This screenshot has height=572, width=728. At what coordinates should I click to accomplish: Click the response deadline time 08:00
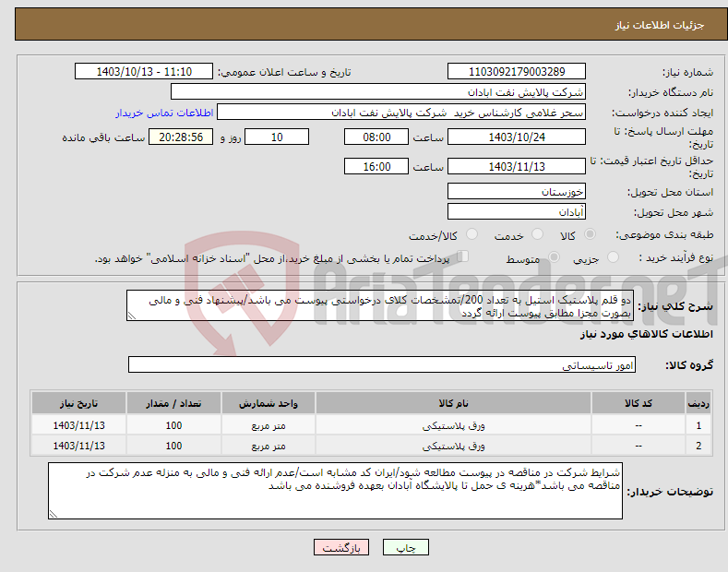pyautogui.click(x=376, y=137)
